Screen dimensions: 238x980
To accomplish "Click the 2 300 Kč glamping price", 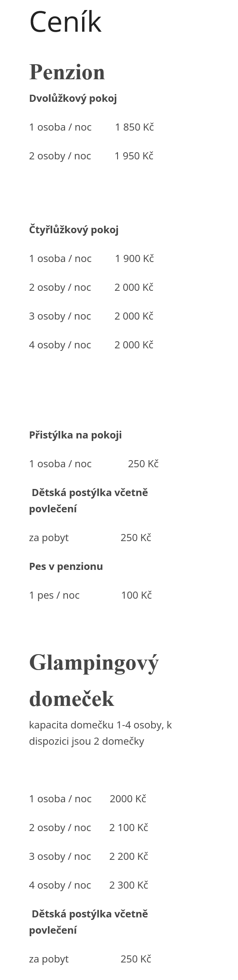I will point(129,885).
